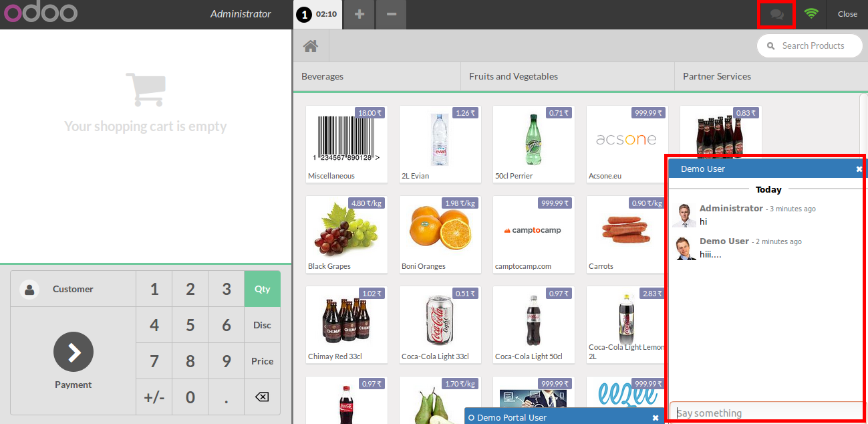
Task: Activate Price mode on numpad
Action: [262, 361]
